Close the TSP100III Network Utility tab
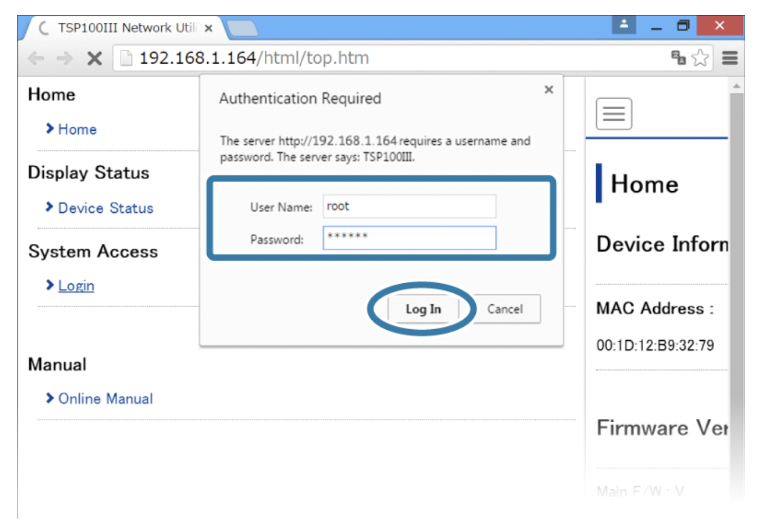Screen dimensions: 759x532 click(208, 28)
